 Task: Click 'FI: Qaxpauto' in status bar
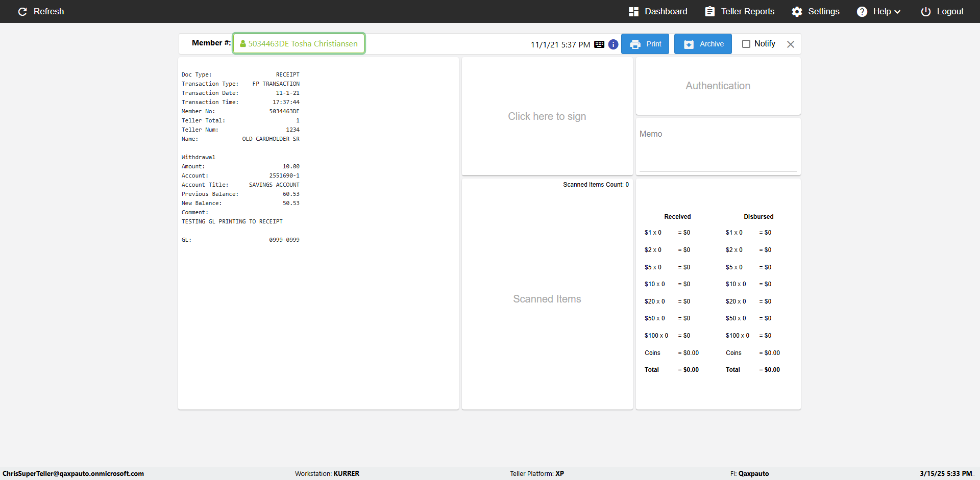(x=749, y=473)
